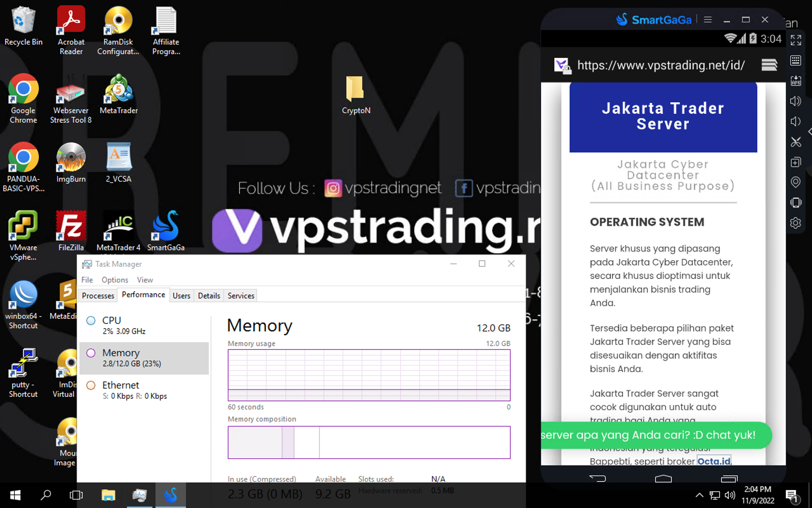
Task: Launch Acrobat Reader from the desktop
Action: pyautogui.click(x=71, y=30)
